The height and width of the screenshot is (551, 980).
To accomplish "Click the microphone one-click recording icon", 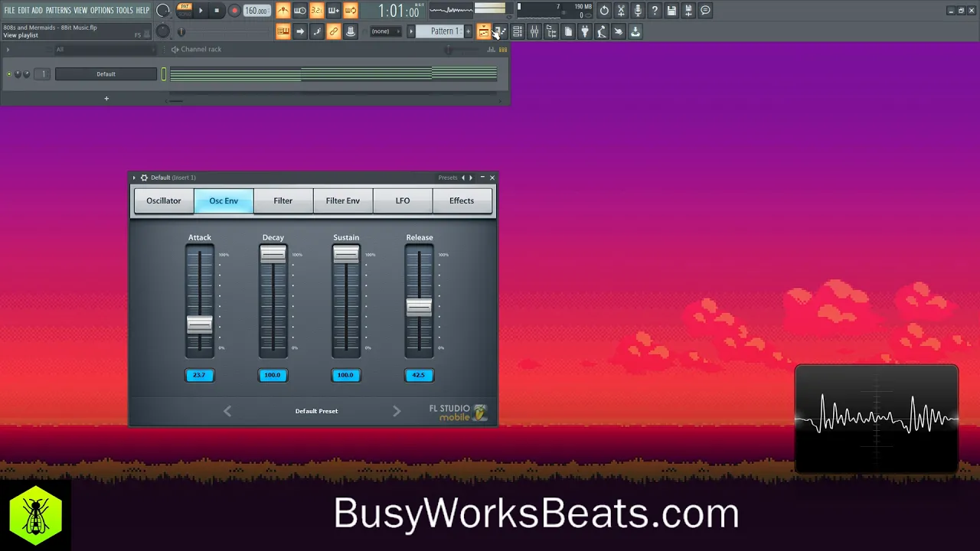I will (638, 11).
